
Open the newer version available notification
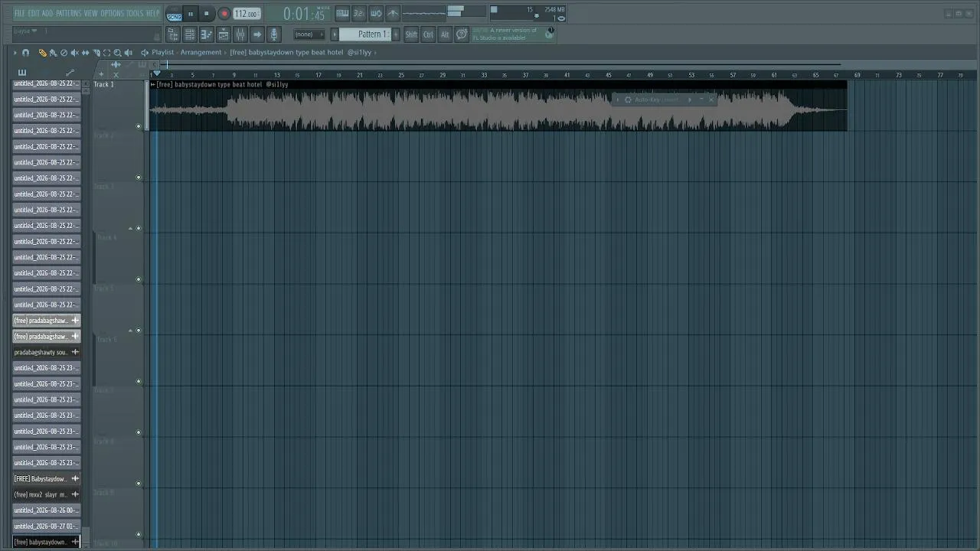513,34
